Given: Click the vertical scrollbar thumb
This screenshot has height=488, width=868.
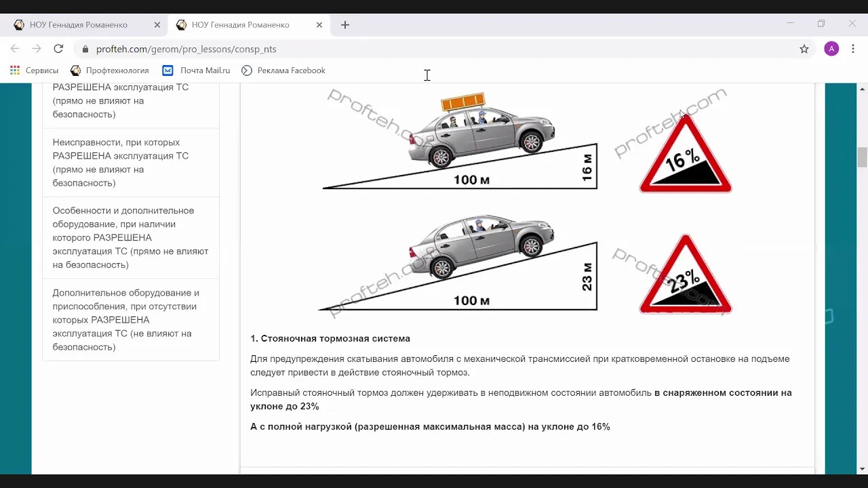Looking at the screenshot, I should pos(863,157).
